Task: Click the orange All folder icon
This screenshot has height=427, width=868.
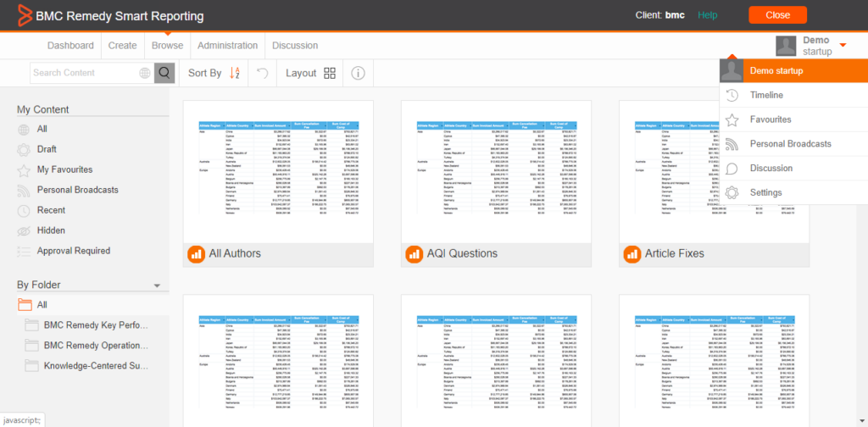Action: click(25, 304)
